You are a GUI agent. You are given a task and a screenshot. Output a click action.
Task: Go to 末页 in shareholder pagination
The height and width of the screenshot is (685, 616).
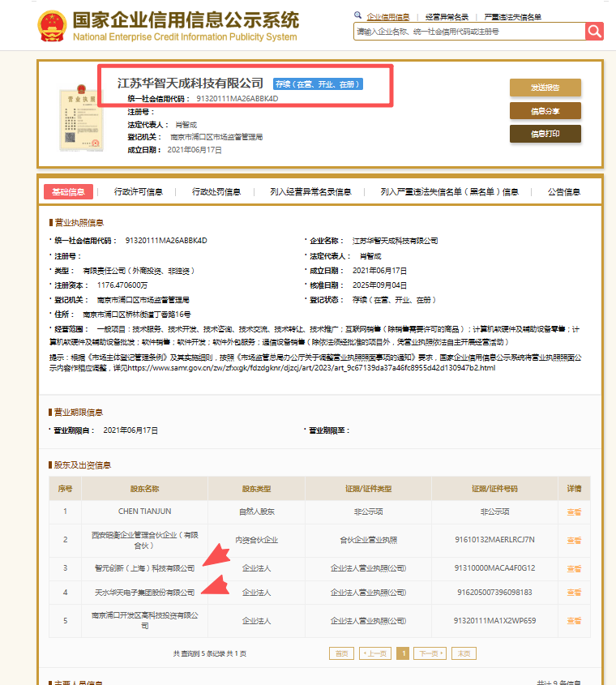tap(464, 653)
